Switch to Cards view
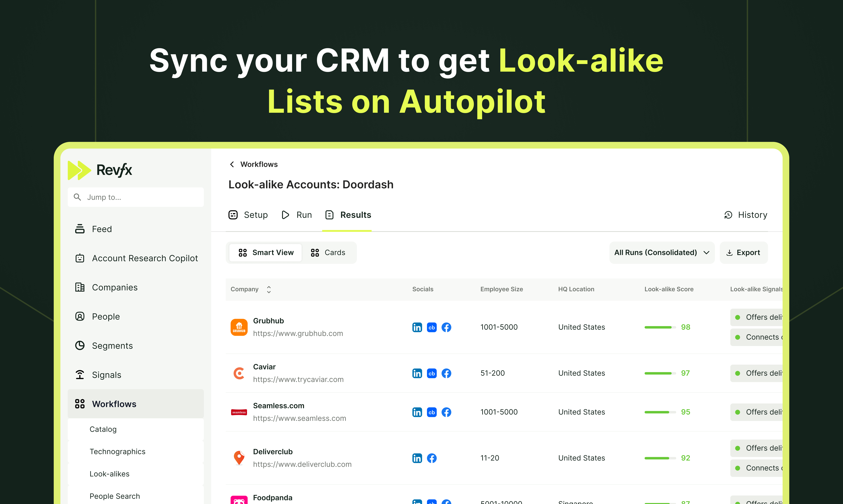The image size is (843, 504). point(328,253)
